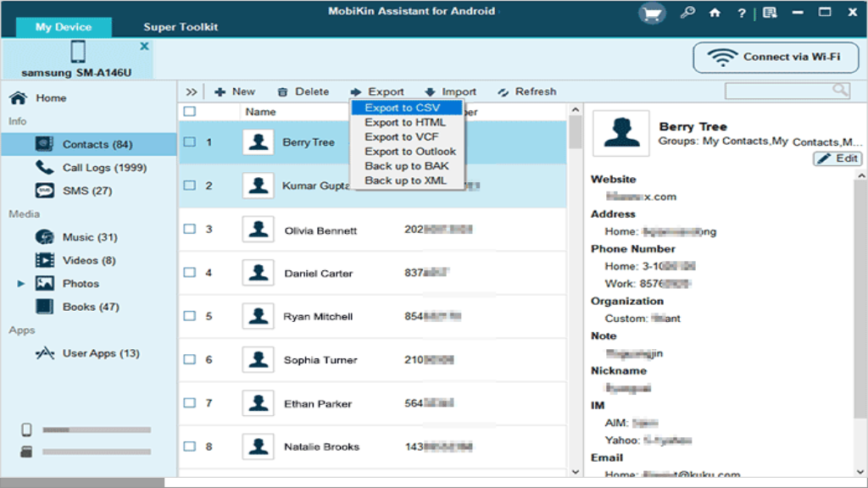Click Refresh toolbar button
Viewport: 868px width, 488px height.
click(526, 91)
